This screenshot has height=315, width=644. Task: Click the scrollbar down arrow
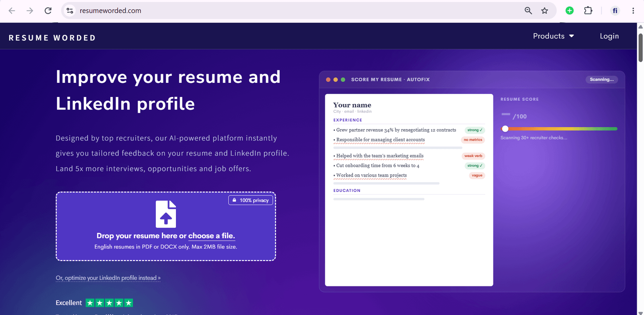pyautogui.click(x=640, y=312)
